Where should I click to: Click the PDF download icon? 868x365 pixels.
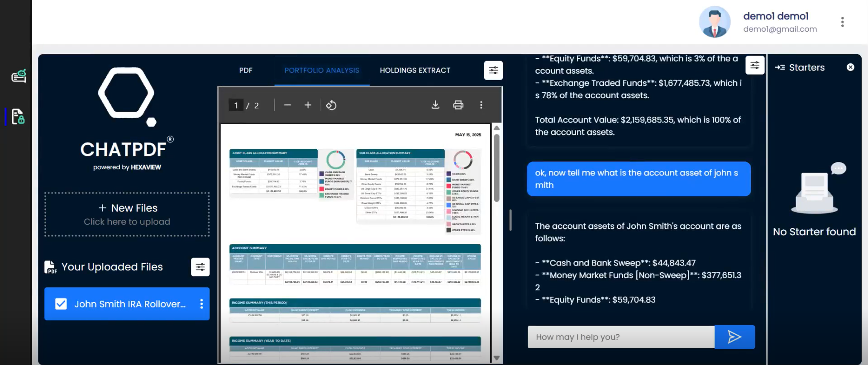[x=435, y=105]
